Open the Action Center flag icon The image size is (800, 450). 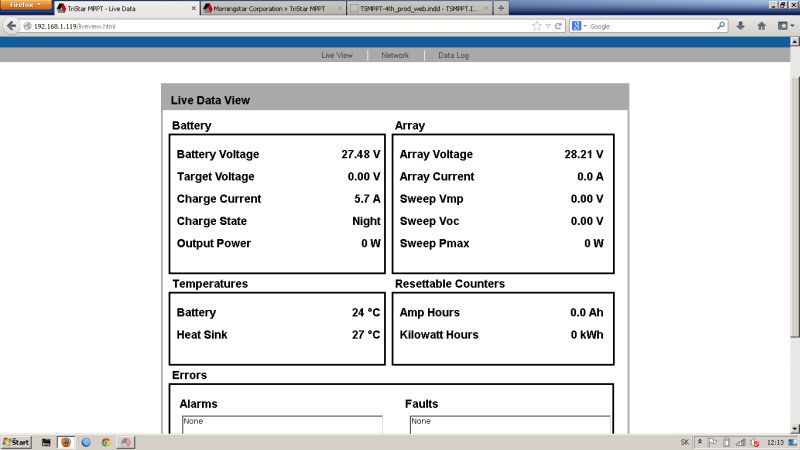click(x=713, y=442)
